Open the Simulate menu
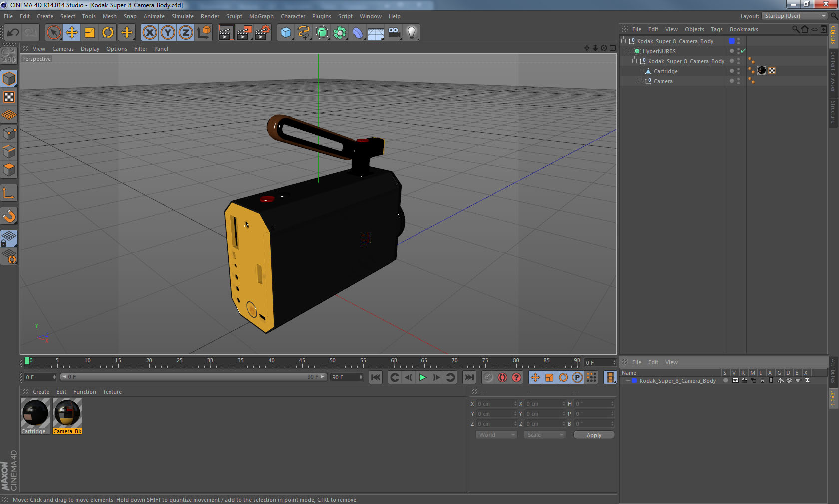The image size is (839, 504). (183, 16)
